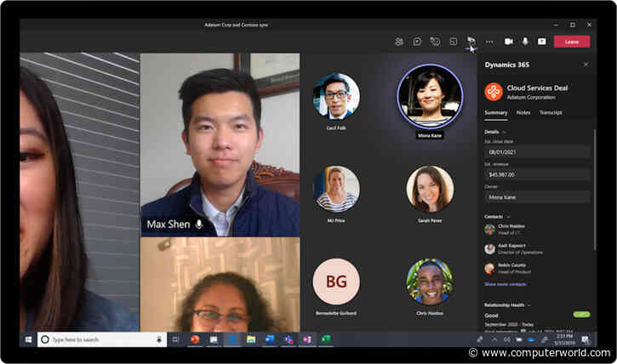Viewport: 617px width, 364px height.
Task: Select Chris Naidoo participant avatar in grid
Action: tap(430, 282)
